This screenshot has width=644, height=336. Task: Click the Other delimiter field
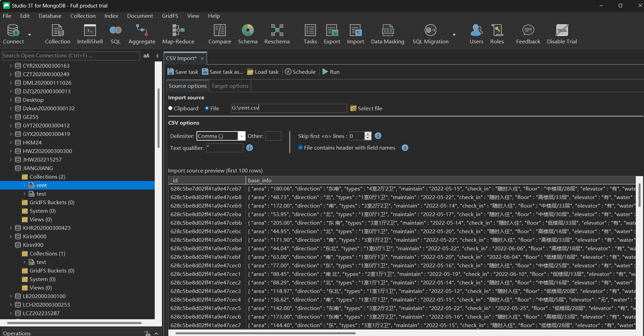[273, 136]
